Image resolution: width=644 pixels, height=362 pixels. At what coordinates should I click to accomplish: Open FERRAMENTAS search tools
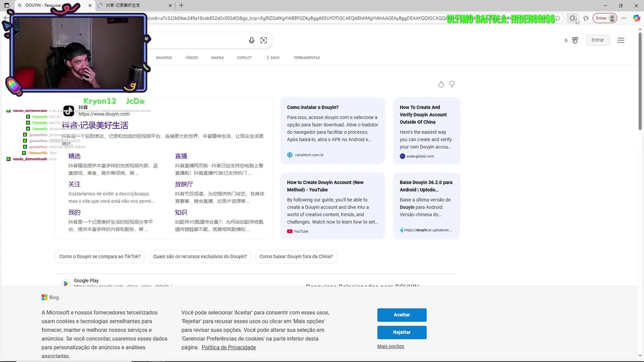click(x=307, y=58)
